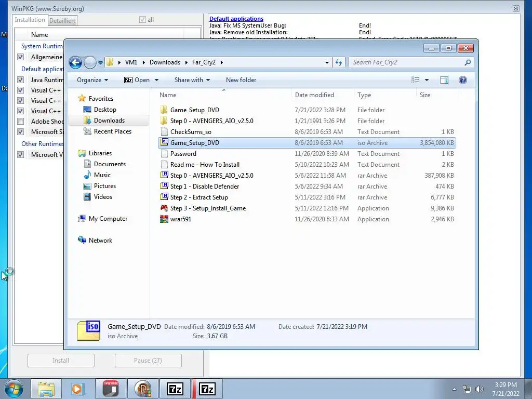Open My Computer in the navigation pane
Image resolution: width=532 pixels, height=399 pixels.
click(x=108, y=219)
